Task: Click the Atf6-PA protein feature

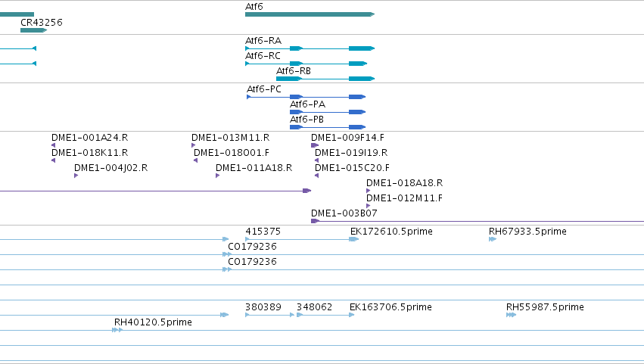Action: (x=328, y=112)
